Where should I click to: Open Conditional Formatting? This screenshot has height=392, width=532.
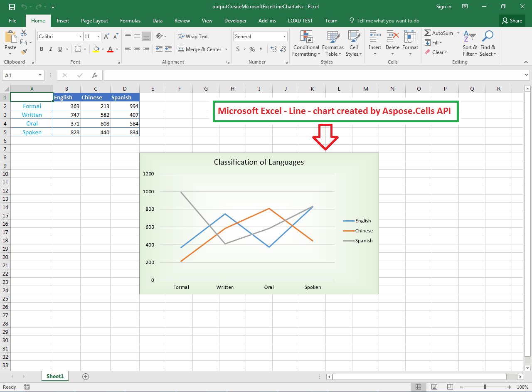click(306, 44)
